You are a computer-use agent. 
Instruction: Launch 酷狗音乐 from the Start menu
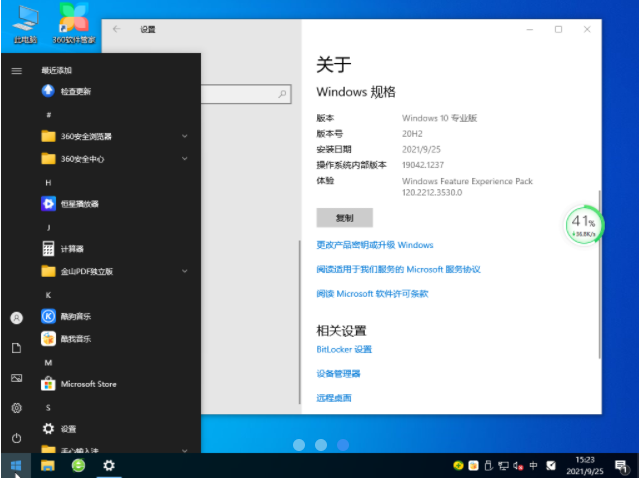click(x=75, y=316)
